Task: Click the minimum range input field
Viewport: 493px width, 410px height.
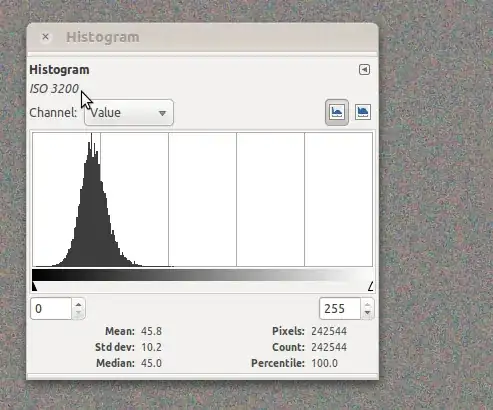Action: point(51,309)
